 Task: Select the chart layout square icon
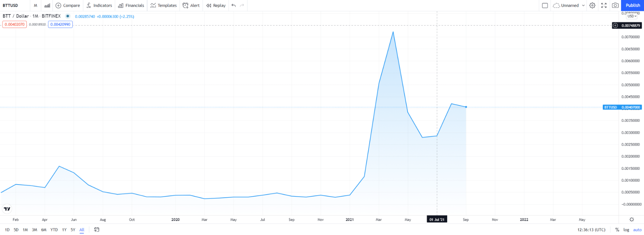tap(545, 5)
